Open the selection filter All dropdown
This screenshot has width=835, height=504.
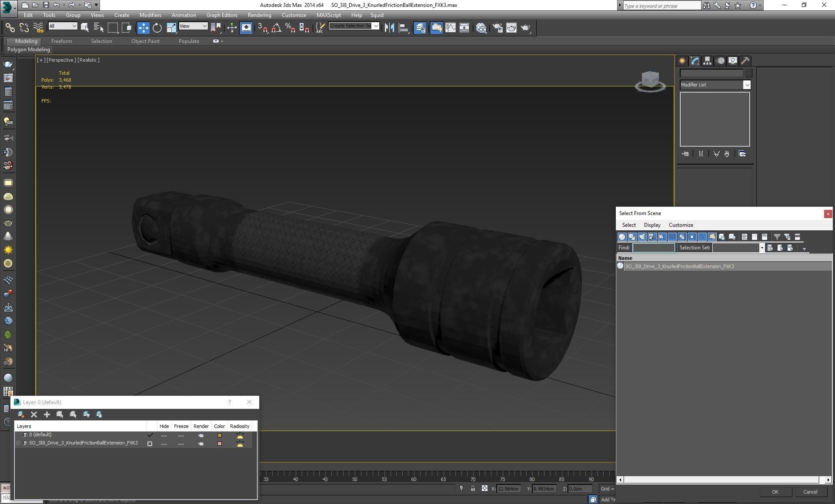(x=63, y=26)
